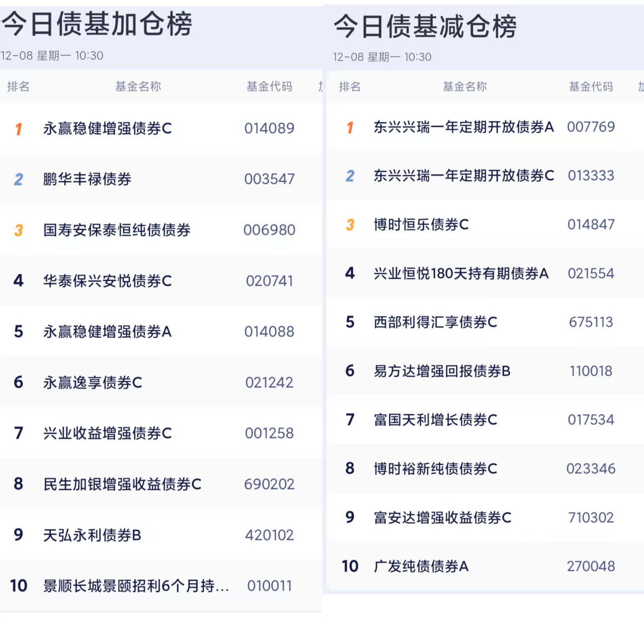The height and width of the screenshot is (644, 644).
Task: Select 国寿安保泰恒纯债债券 in the list
Action: 117,230
